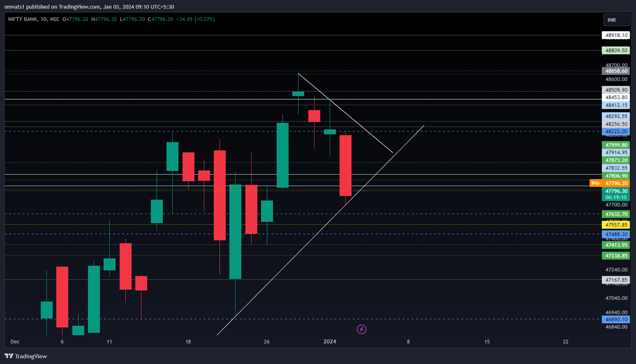
Task: Select the green 47999.80 price label
Action: [x=616, y=145]
